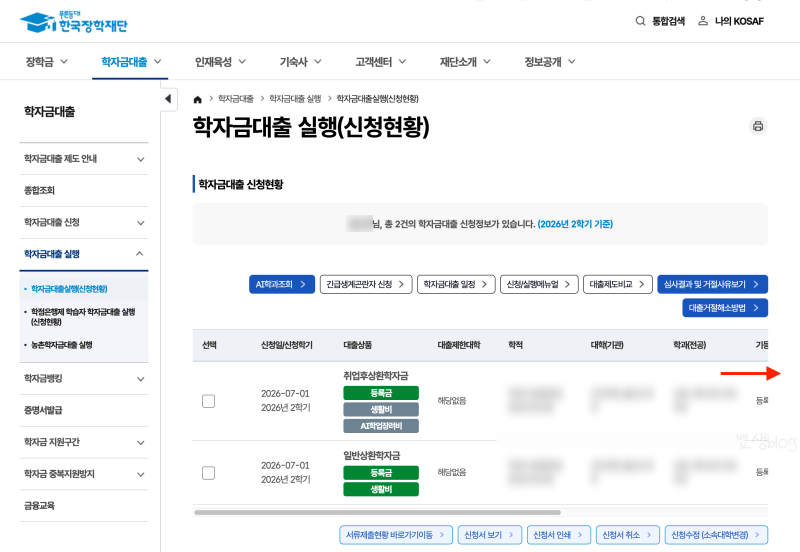
Task: Click 서류제출현황 바로가기이동 button
Action: (396, 535)
